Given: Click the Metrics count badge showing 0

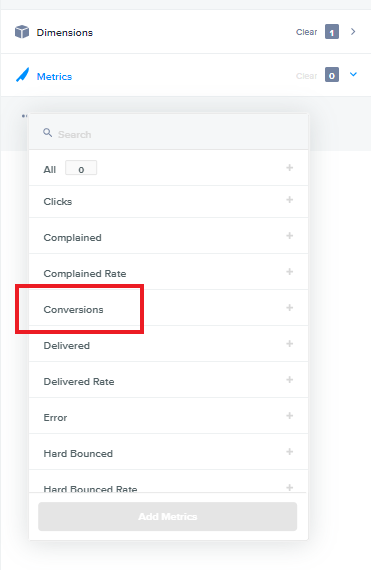Looking at the screenshot, I should click(x=332, y=75).
